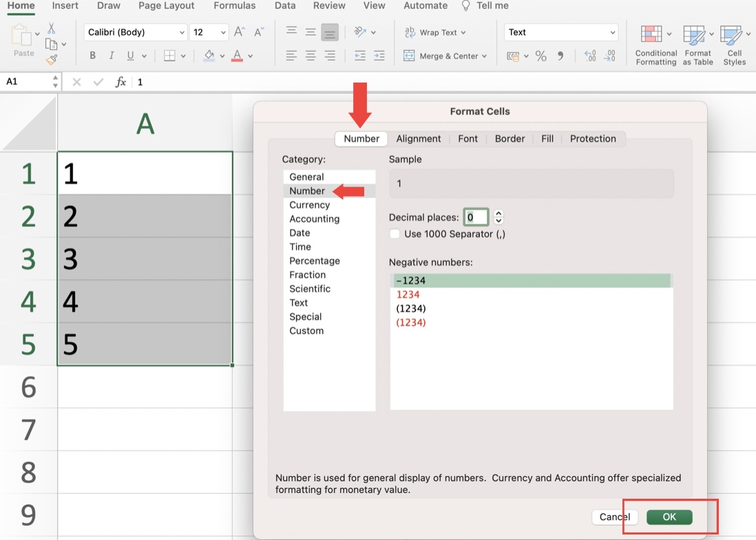756x540 pixels.
Task: Click the Decimal places input field
Action: click(476, 217)
